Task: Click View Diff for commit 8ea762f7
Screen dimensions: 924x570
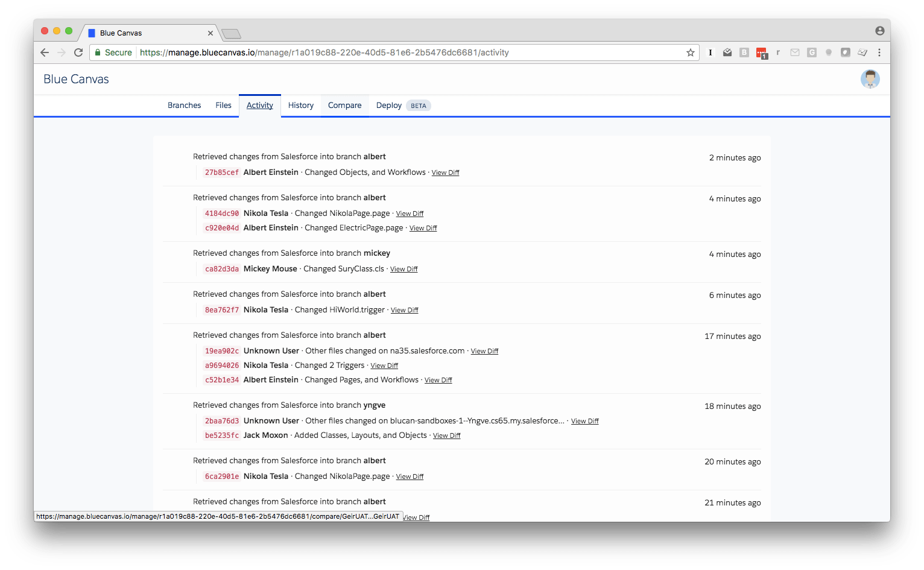Action: coord(405,310)
